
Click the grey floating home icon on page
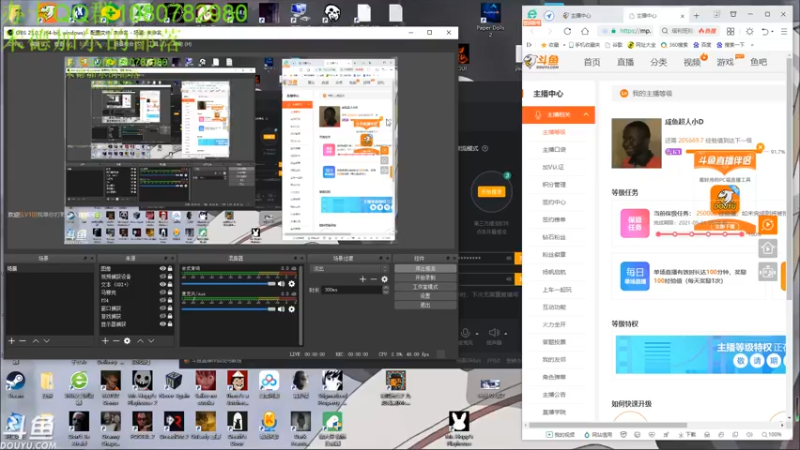768,248
